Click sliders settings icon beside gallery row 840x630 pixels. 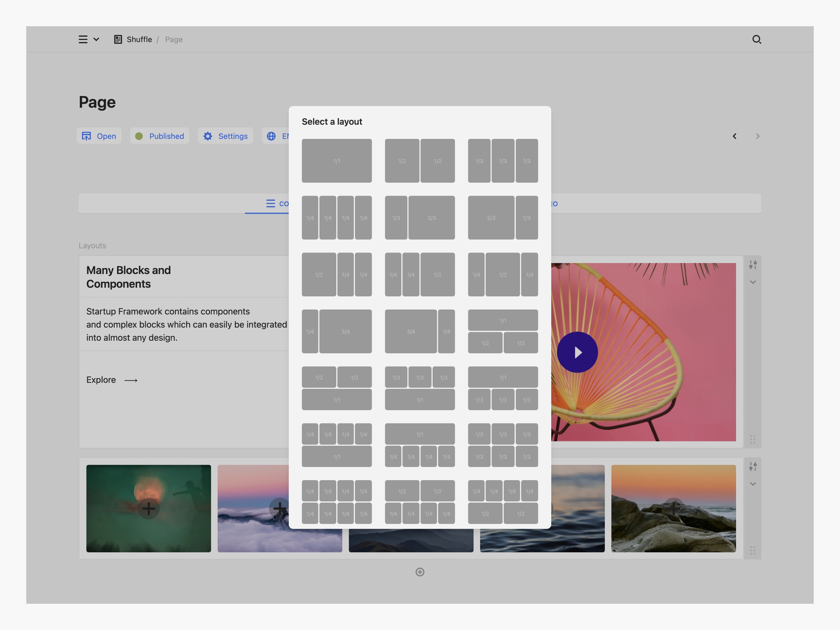pos(753,466)
